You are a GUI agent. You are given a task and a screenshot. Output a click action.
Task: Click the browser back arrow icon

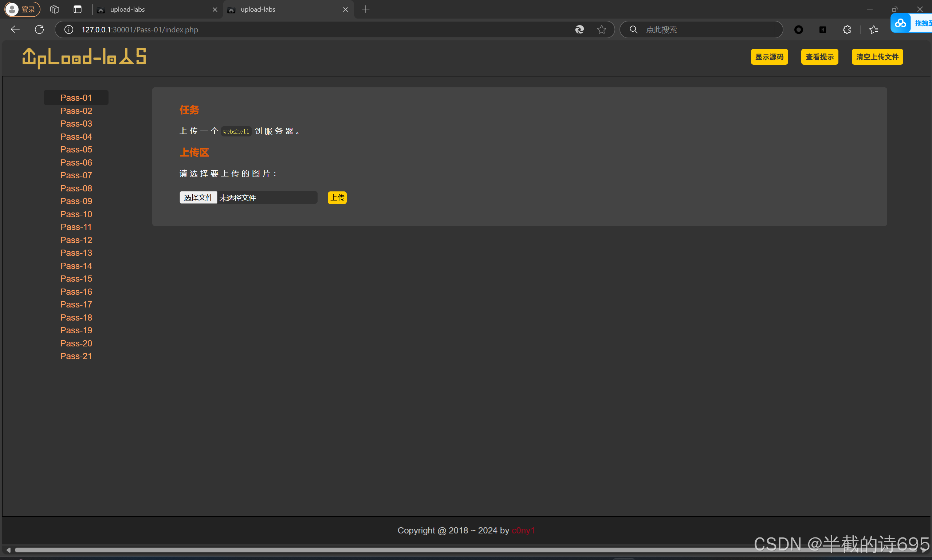point(15,29)
